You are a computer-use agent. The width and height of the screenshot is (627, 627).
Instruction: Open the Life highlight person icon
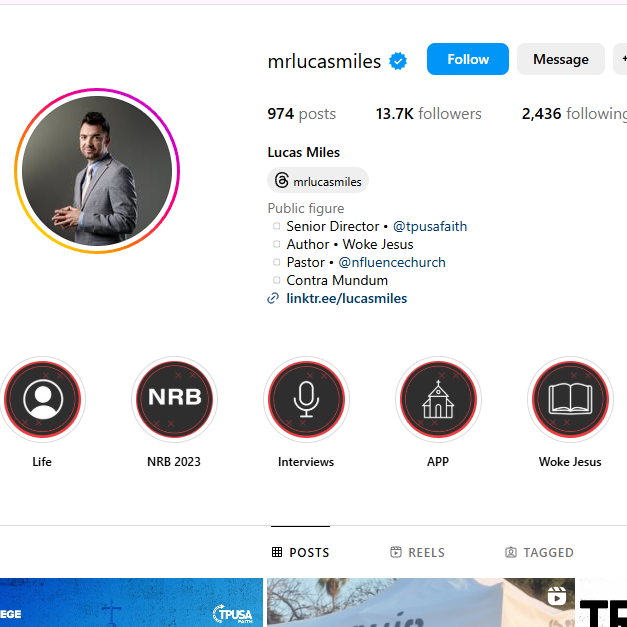pos(43,399)
